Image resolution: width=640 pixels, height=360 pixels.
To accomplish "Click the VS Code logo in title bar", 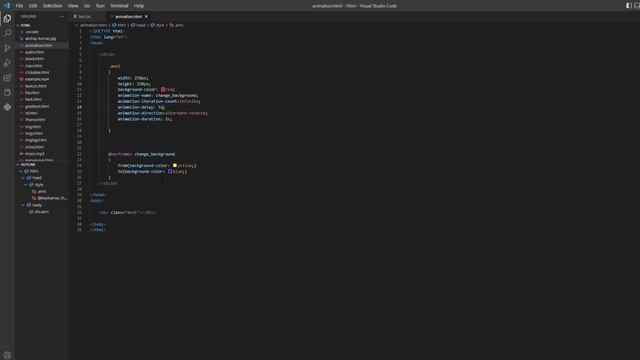I will coord(7,6).
